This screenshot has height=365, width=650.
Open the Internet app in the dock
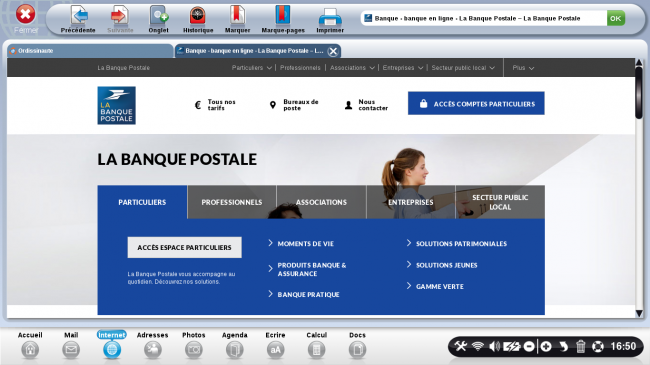[x=112, y=345]
